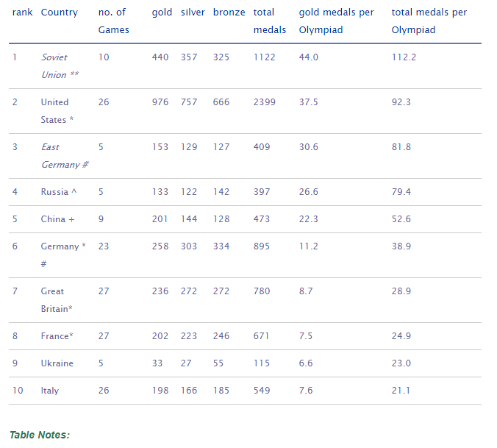Click the 'Table Notes:' heading
The image size is (497, 448).
point(39,435)
